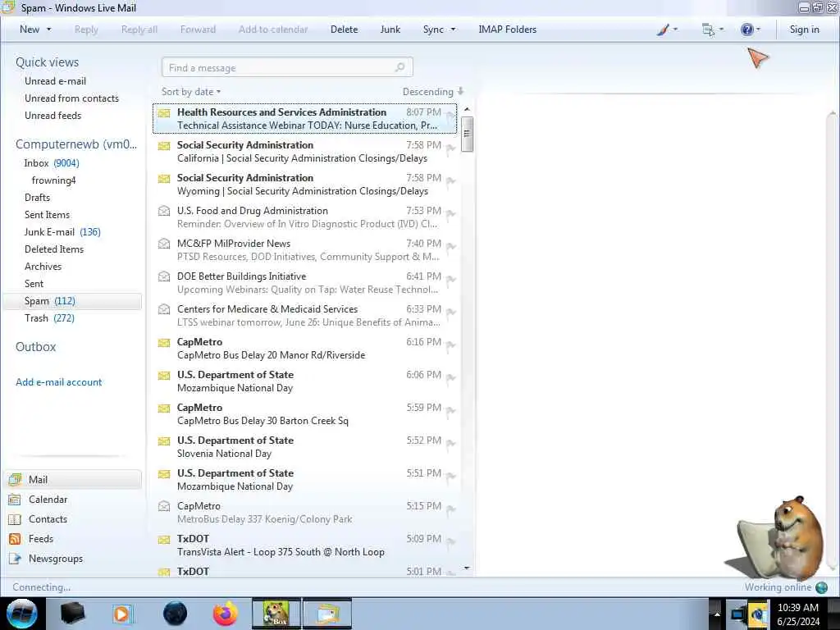Flag the Centers for Medicare message

tap(450, 313)
